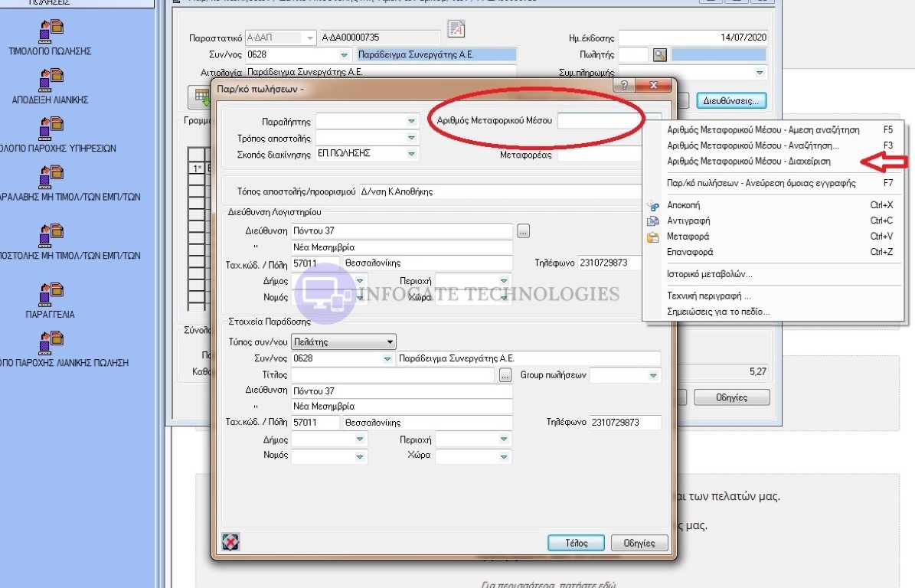Viewport: 915px width, 588px height.
Task: Select Ιστορικό μεταβολών from context menu
Action: 710,274
